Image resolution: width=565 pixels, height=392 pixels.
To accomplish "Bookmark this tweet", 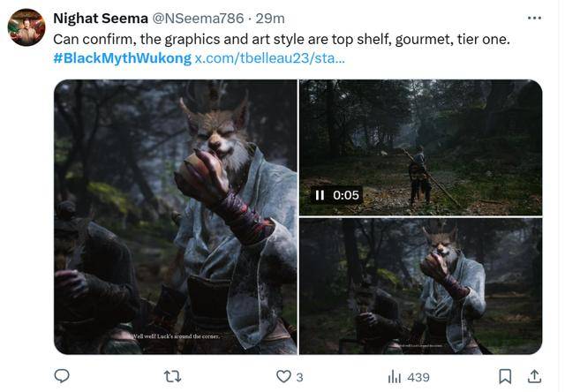I will (x=504, y=376).
